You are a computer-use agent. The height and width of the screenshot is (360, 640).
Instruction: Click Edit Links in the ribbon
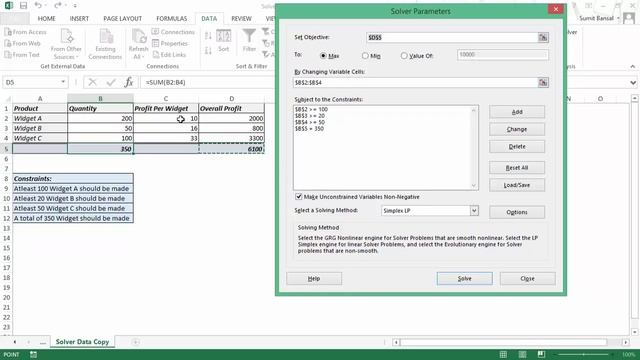click(169, 54)
